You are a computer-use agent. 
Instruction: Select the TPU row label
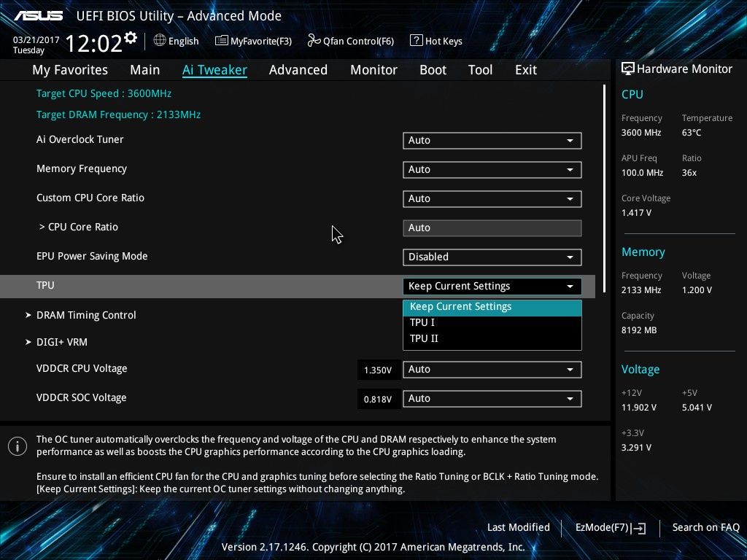[x=45, y=285]
